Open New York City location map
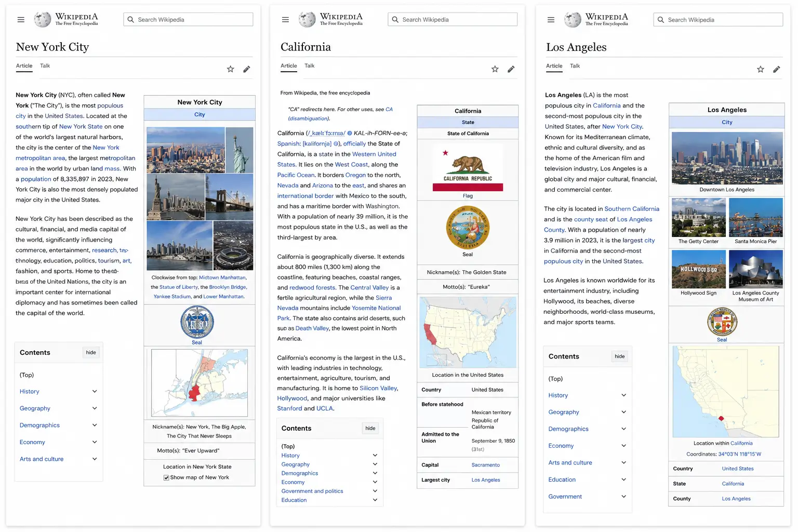Image resolution: width=798 pixels, height=532 pixels. tap(199, 383)
